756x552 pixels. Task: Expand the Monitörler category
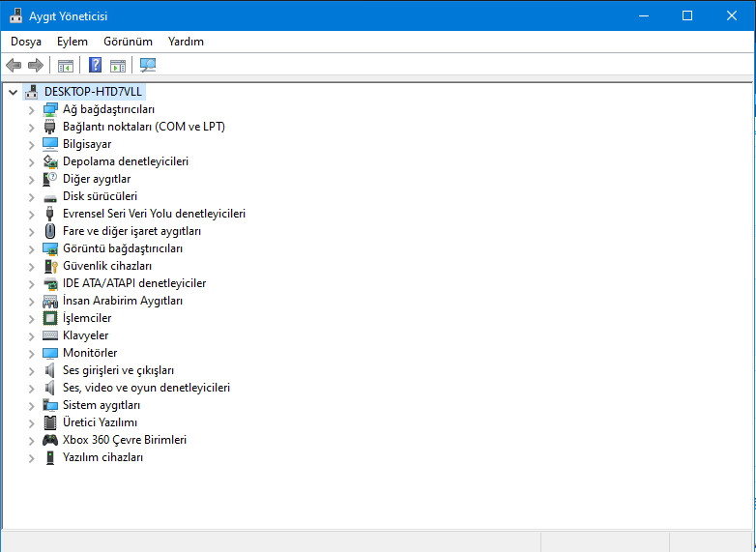click(32, 354)
